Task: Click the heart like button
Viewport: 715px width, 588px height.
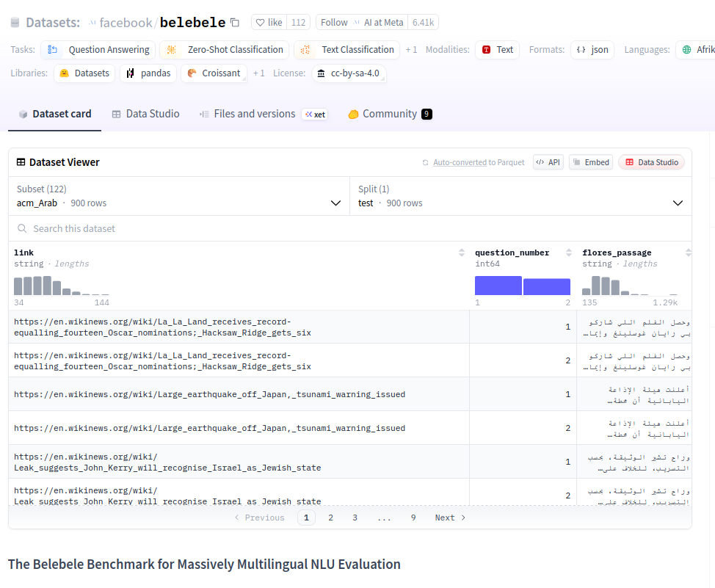Action: pyautogui.click(x=269, y=22)
